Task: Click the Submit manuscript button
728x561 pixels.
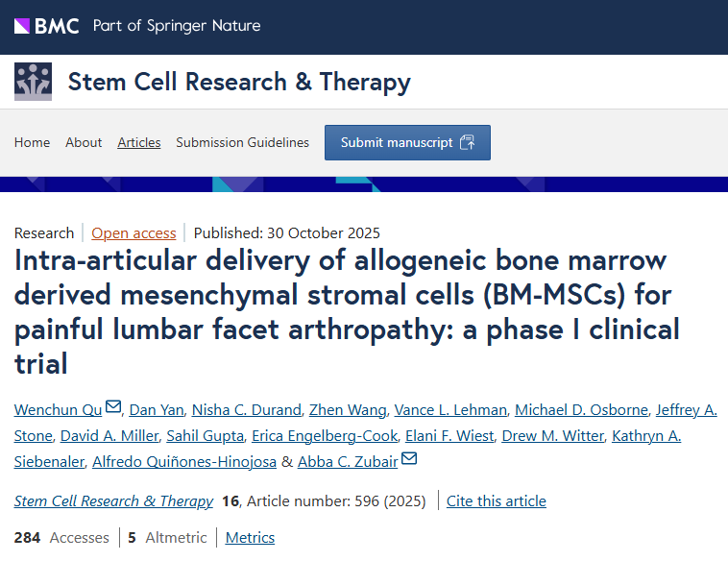Action: [x=407, y=142]
